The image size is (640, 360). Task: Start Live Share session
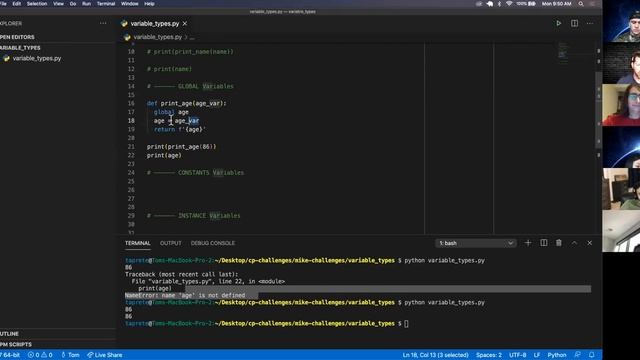pos(104,355)
